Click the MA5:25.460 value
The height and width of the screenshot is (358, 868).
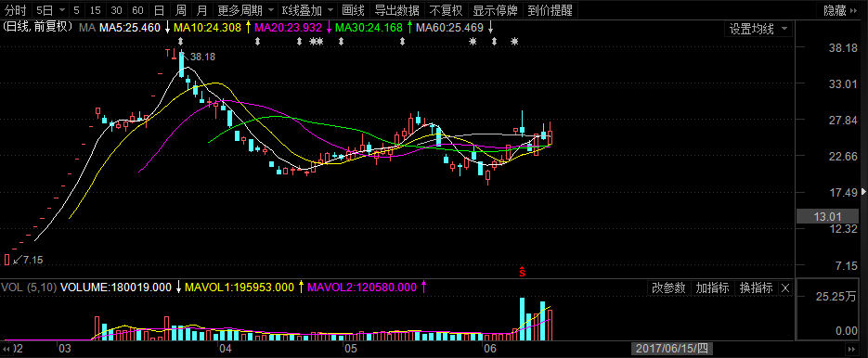(130, 28)
